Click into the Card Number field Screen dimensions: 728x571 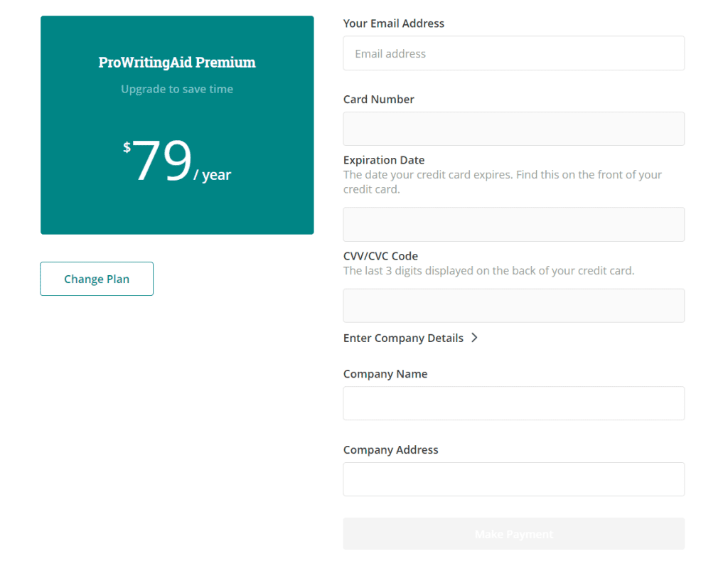(x=513, y=129)
